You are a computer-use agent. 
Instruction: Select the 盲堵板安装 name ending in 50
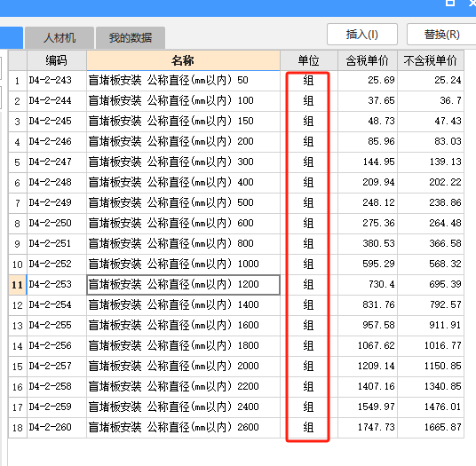[183, 81]
